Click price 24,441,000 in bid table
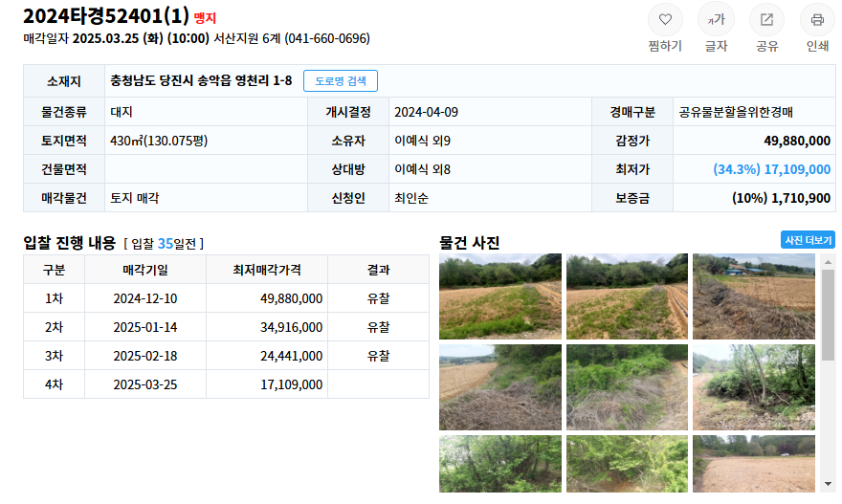The image size is (842, 504). pyautogui.click(x=291, y=356)
